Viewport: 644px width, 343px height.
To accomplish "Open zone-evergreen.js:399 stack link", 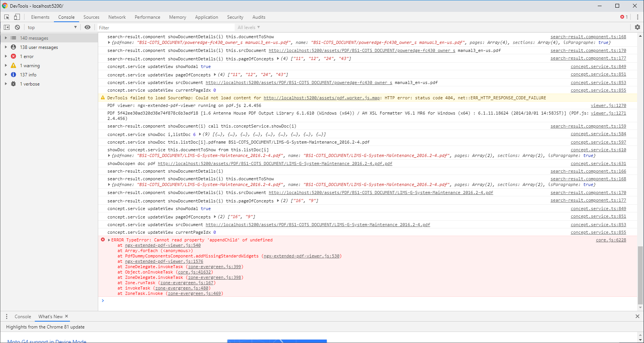I will pyautogui.click(x=215, y=267).
